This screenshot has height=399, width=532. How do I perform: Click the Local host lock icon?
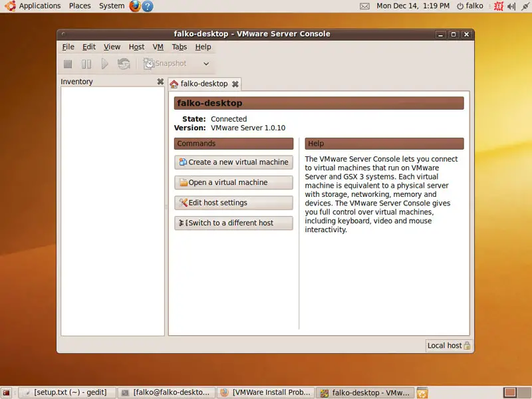coord(467,345)
